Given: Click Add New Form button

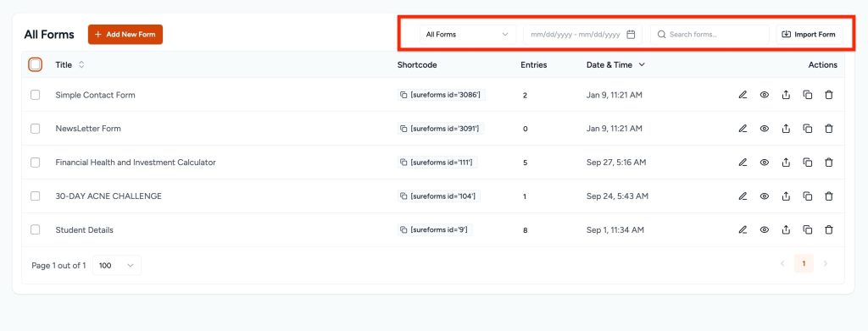Looking at the screenshot, I should (x=125, y=34).
